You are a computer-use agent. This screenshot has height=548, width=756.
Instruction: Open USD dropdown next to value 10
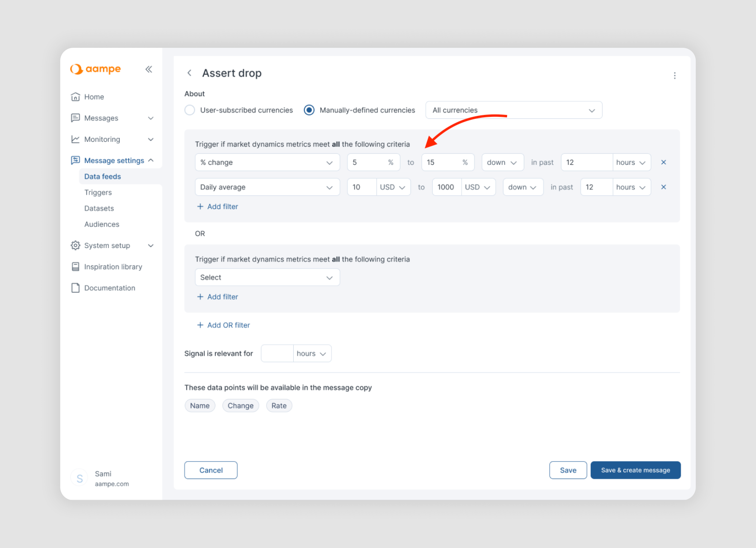click(x=393, y=187)
